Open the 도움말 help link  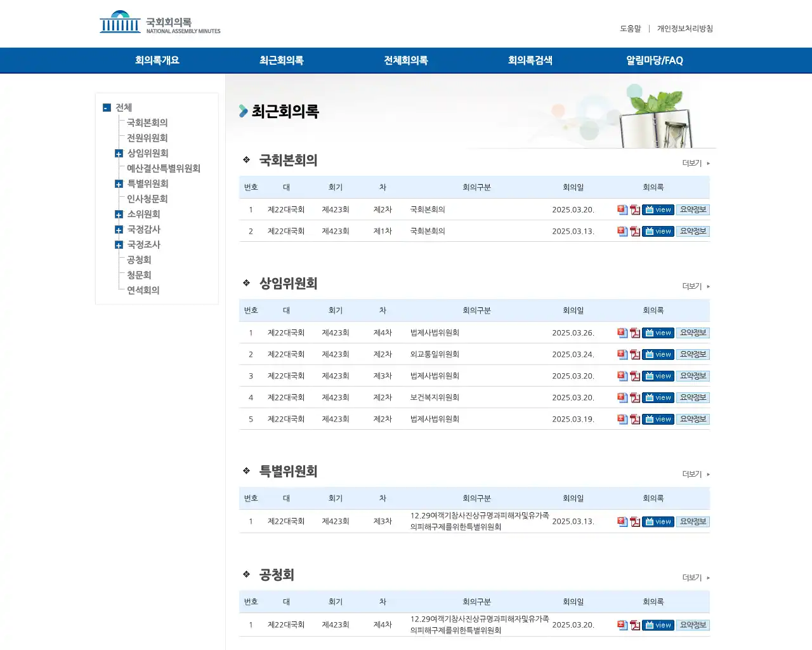tap(631, 29)
